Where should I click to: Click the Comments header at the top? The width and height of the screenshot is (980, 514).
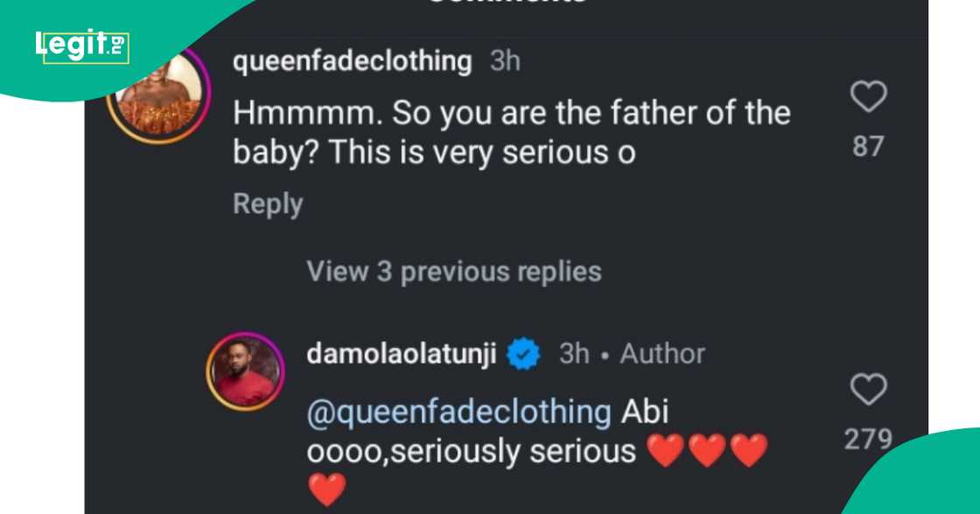(506, 3)
